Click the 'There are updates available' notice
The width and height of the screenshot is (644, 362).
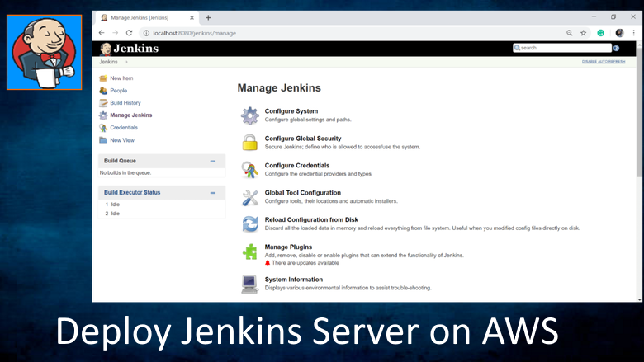click(x=305, y=263)
